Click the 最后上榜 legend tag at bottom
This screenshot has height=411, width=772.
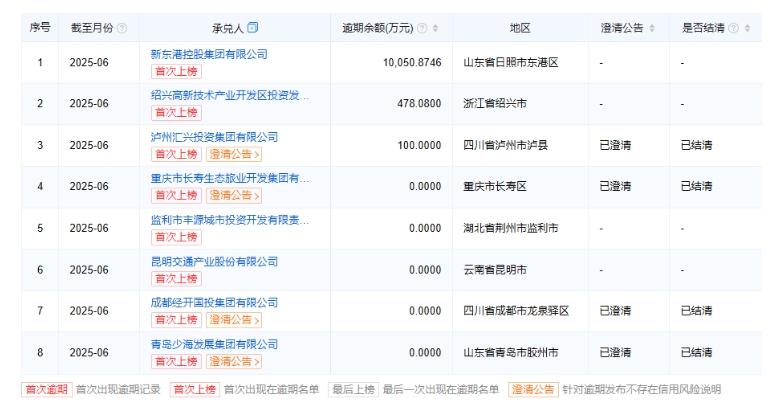click(353, 390)
